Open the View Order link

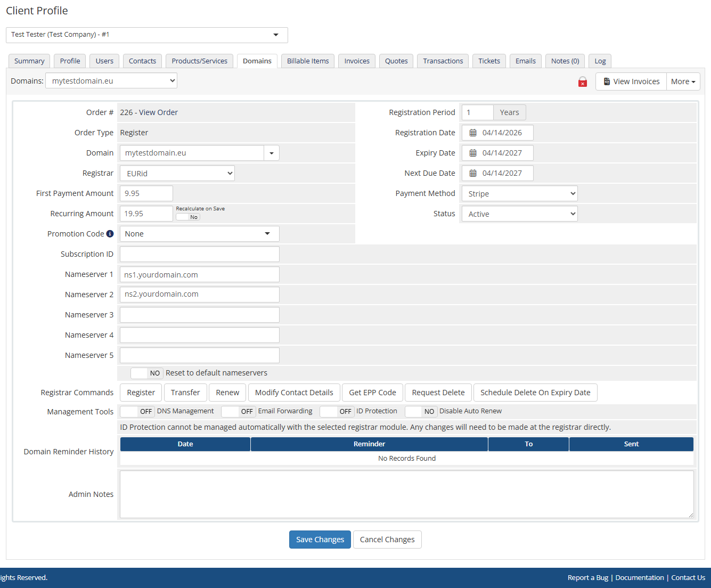pyautogui.click(x=159, y=112)
